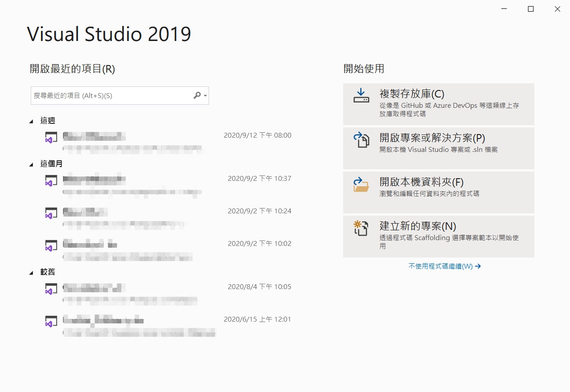The image size is (570, 392).
Task: Maximize the Visual Studio start window
Action: point(531,9)
